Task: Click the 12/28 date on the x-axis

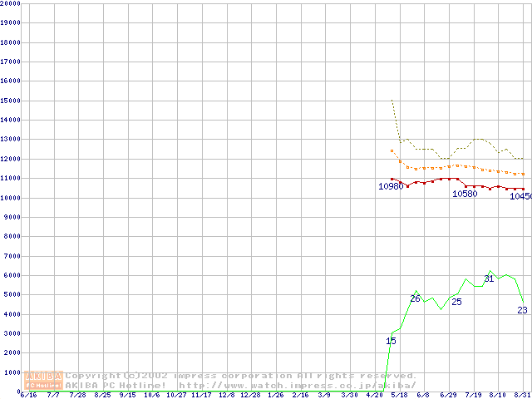Action: (x=250, y=395)
